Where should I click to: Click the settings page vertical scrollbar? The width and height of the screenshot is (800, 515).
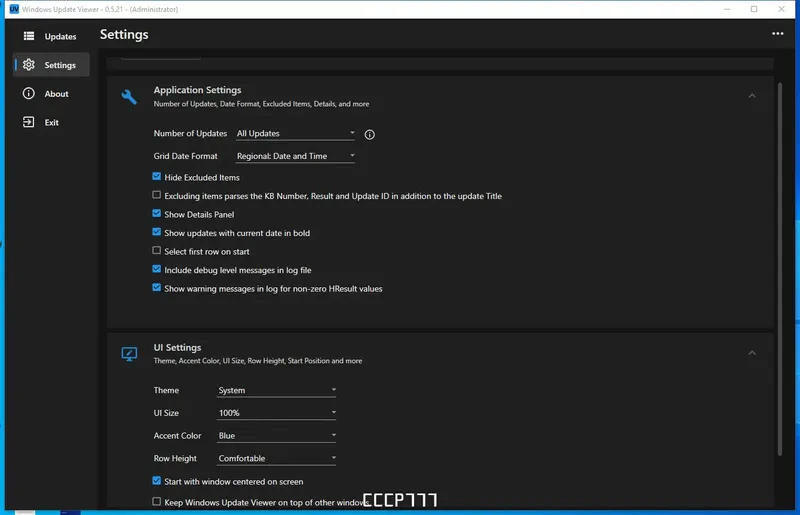[x=780, y=269]
